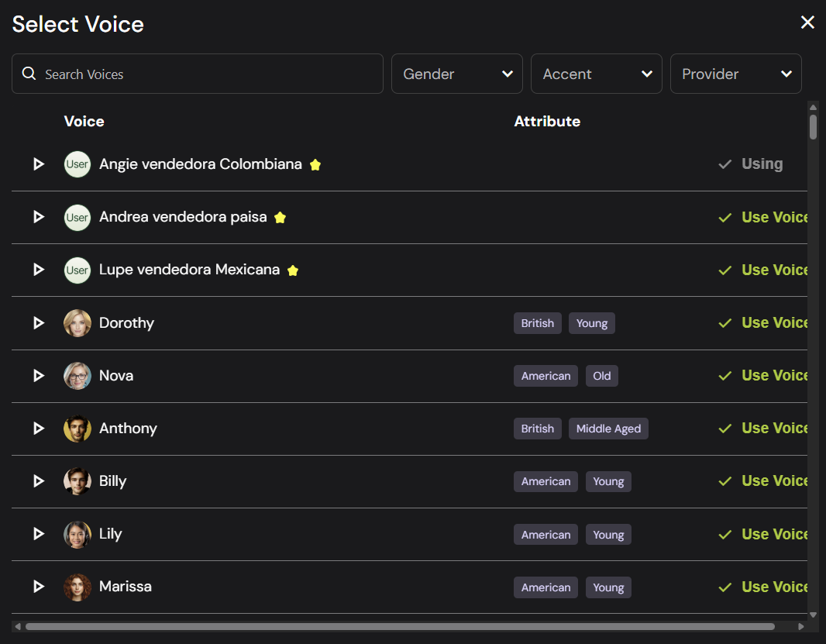The width and height of the screenshot is (826, 644).
Task: Play the Dorothy voice preview
Action: coord(39,323)
